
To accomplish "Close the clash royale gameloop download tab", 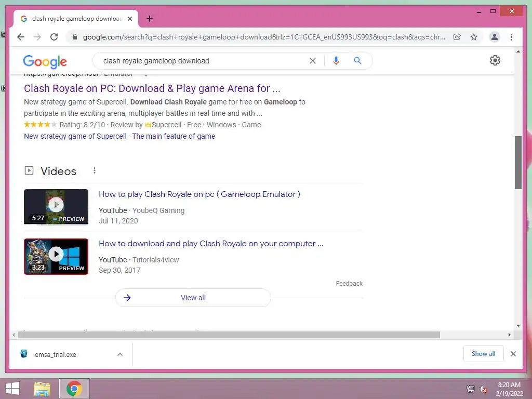I will (129, 19).
